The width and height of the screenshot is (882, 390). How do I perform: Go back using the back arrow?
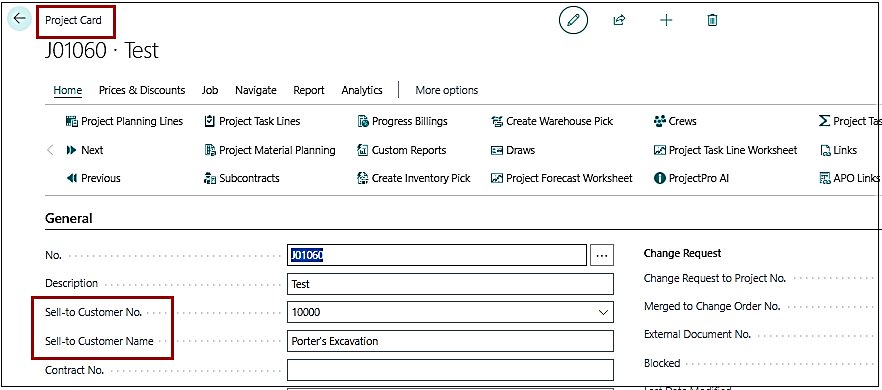pos(19,19)
